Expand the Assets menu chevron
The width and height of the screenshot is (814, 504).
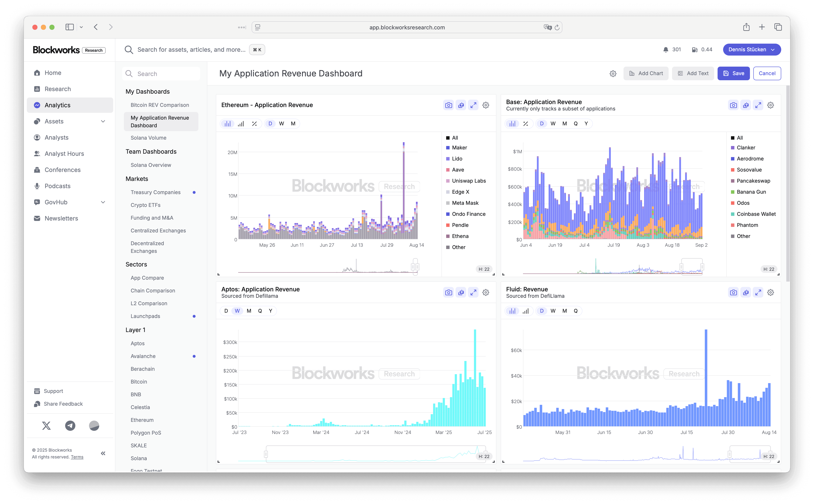coord(103,121)
